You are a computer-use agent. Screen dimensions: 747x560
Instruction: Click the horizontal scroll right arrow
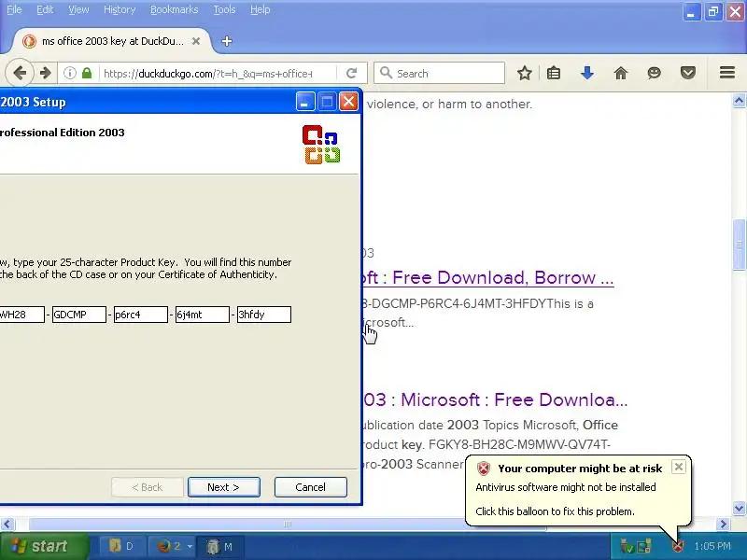pos(724,525)
